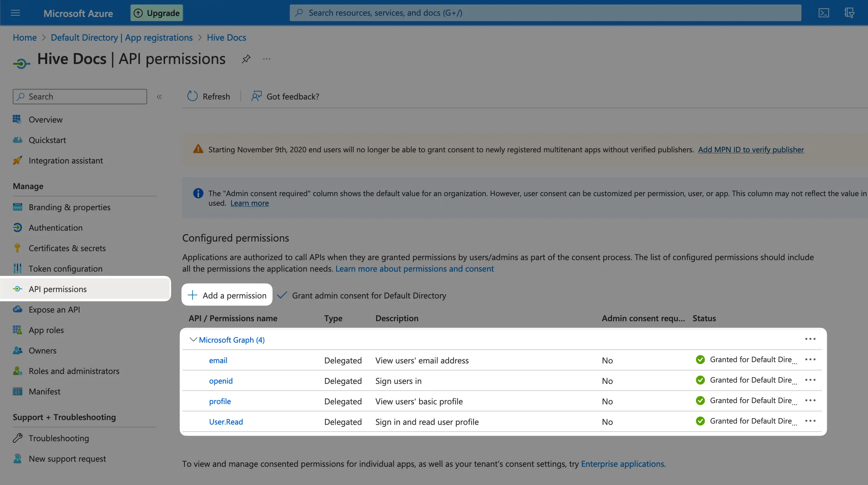Viewport: 868px width, 485px height.
Task: Open Default Directory | App registrations breadcrumb
Action: [122, 37]
